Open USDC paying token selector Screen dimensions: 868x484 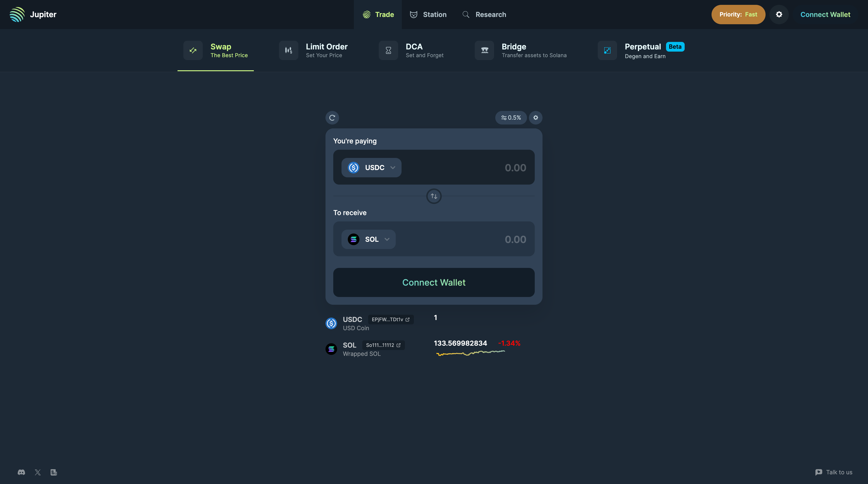coord(371,168)
